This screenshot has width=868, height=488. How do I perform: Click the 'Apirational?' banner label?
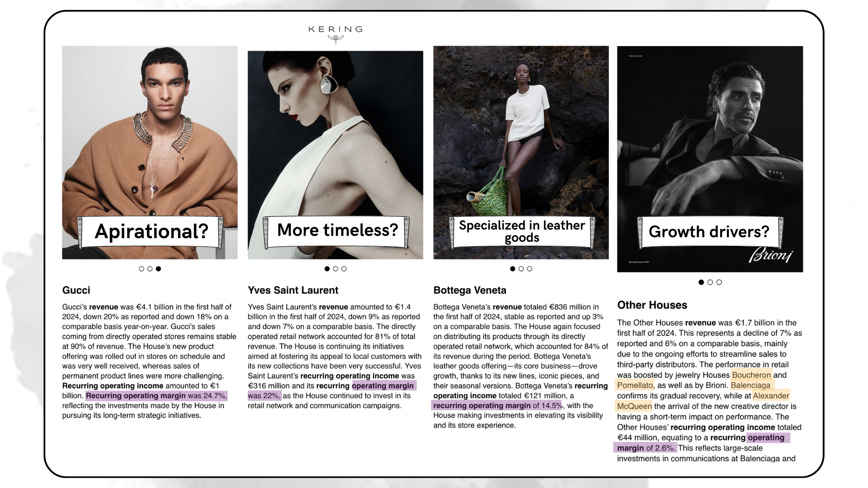pos(151,232)
